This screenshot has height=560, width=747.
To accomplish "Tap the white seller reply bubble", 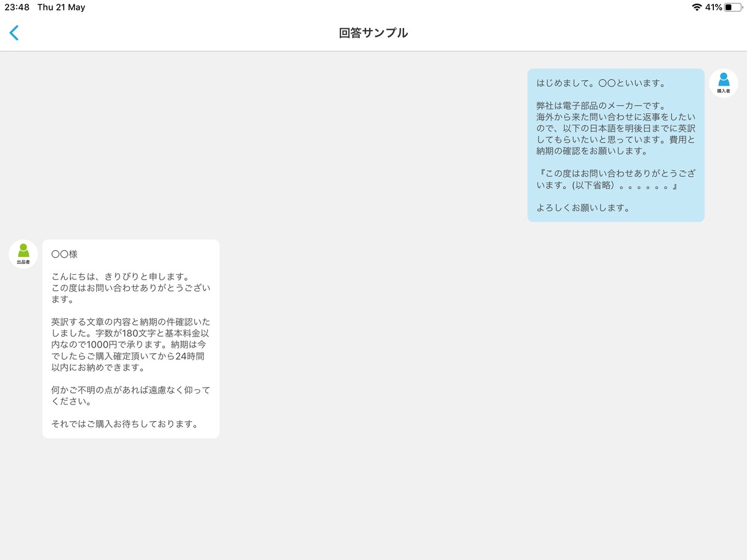I will click(130, 338).
